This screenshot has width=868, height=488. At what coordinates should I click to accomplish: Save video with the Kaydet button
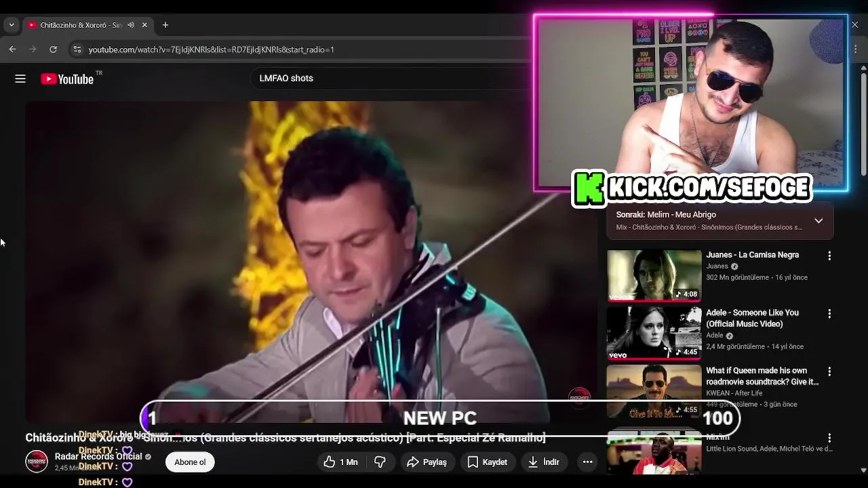(x=488, y=462)
